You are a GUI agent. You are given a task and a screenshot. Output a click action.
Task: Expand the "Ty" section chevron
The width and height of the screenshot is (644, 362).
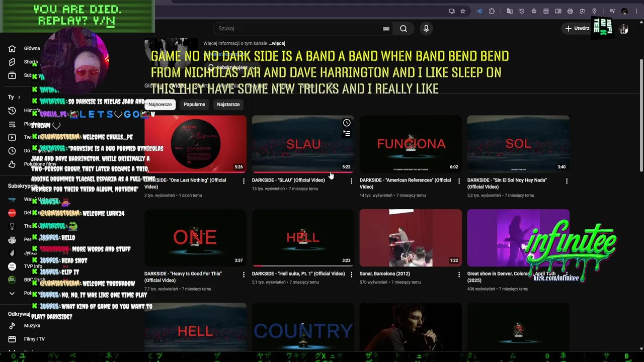[19, 97]
